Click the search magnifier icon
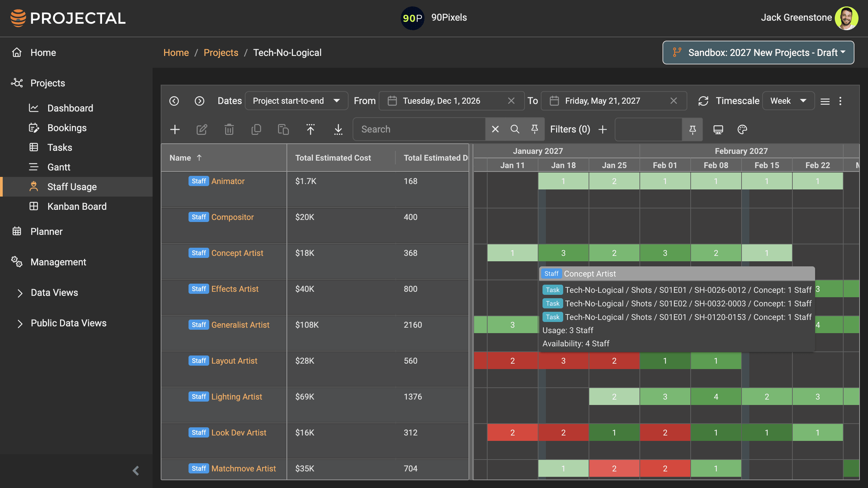Viewport: 868px width, 488px height. [515, 129]
